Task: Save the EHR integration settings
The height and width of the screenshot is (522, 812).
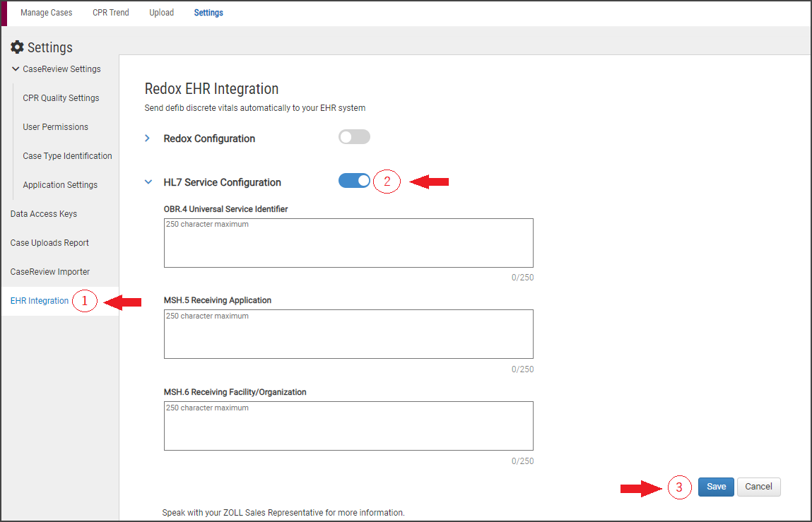Action: (716, 487)
